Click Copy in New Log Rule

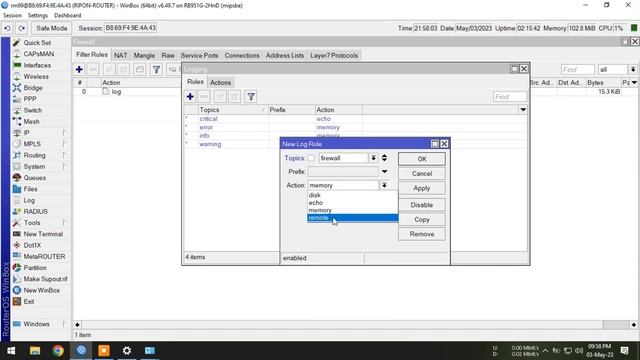coord(422,220)
